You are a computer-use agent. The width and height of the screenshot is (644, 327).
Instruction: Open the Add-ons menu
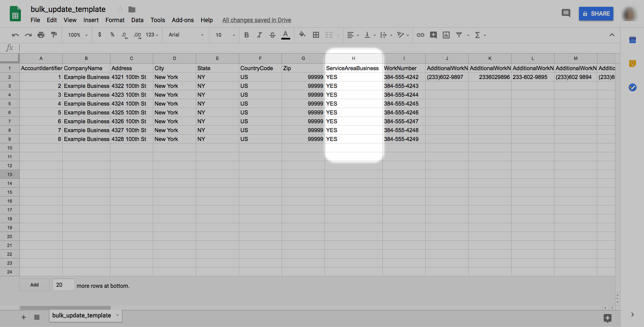(x=183, y=20)
